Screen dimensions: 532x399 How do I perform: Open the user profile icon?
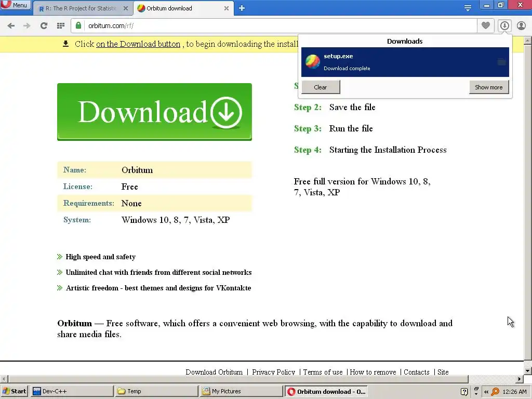(x=521, y=25)
